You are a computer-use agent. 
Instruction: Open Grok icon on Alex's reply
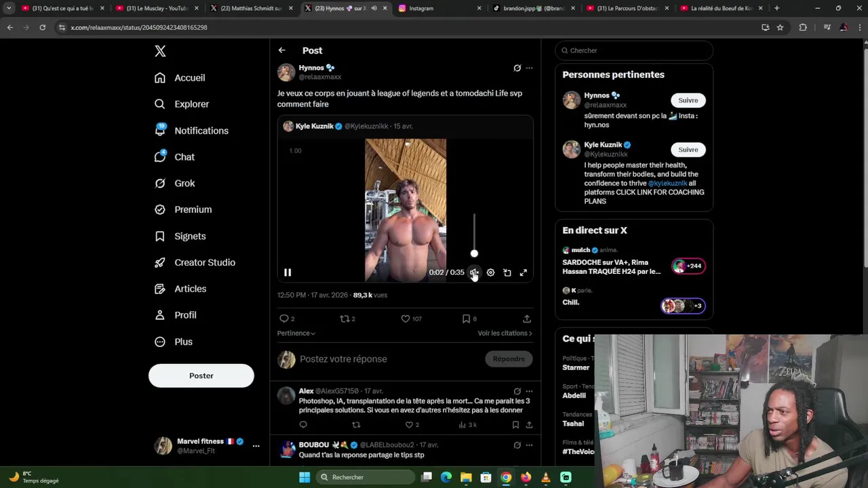point(517,391)
